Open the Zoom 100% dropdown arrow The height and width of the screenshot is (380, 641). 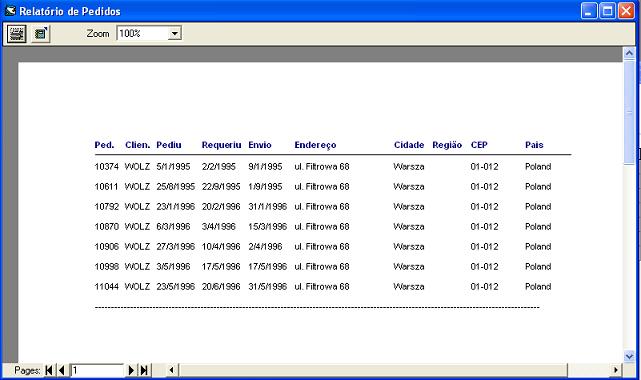click(175, 34)
